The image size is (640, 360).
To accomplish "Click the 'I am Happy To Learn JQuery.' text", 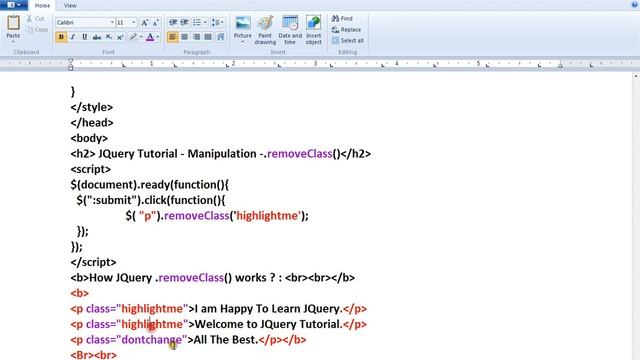I will (268, 309).
